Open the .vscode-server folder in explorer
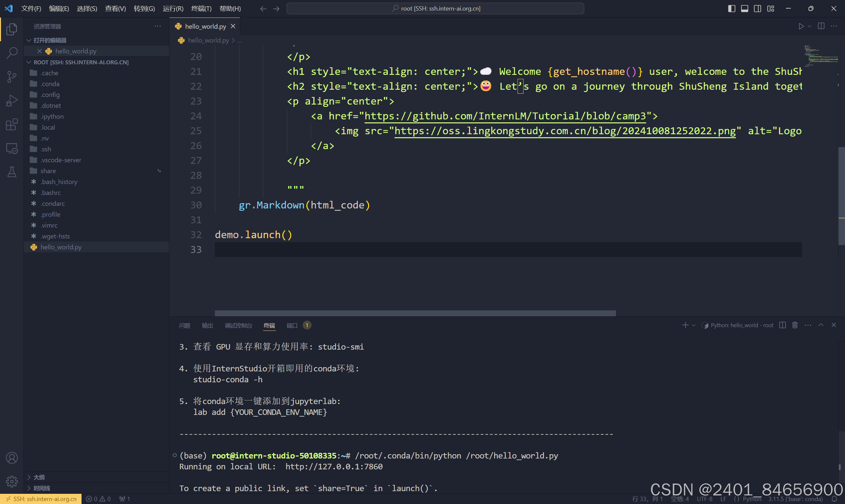845x504 pixels. [61, 160]
